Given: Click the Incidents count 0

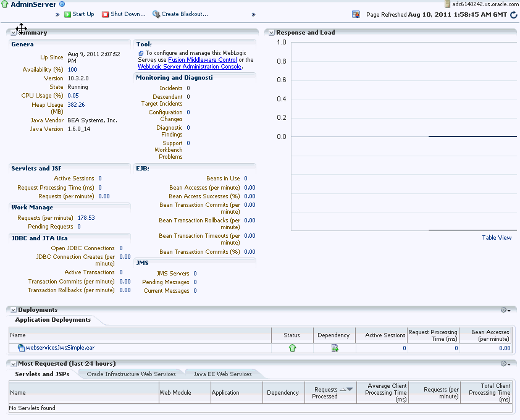Looking at the screenshot, I should tap(188, 88).
